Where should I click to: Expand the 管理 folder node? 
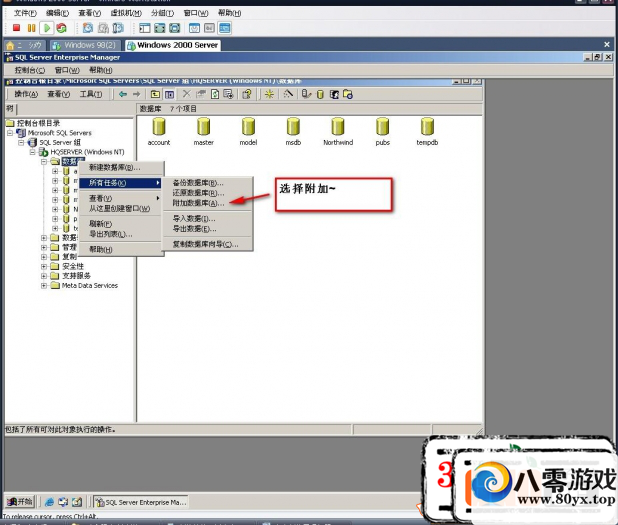[x=44, y=247]
